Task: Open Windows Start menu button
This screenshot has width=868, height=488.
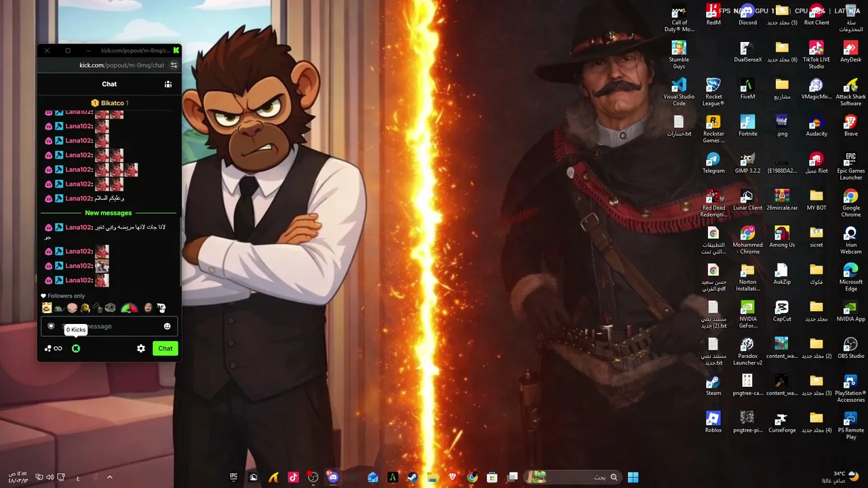Action: [633, 477]
